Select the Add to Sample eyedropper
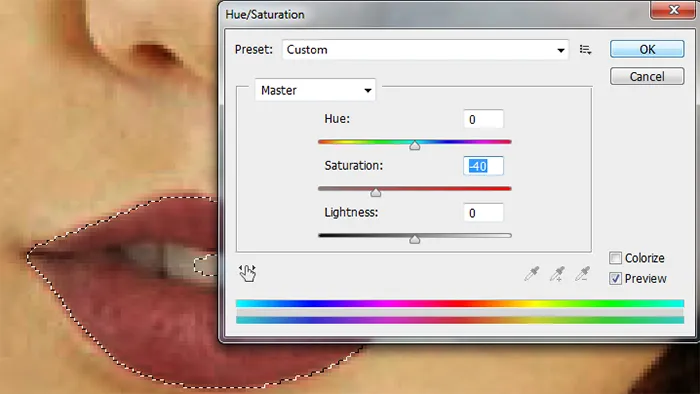700x394 pixels. tap(557, 274)
